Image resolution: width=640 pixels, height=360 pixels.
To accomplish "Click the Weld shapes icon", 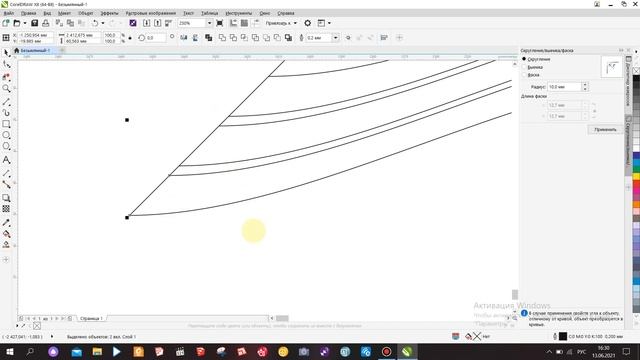I will 222,38.
